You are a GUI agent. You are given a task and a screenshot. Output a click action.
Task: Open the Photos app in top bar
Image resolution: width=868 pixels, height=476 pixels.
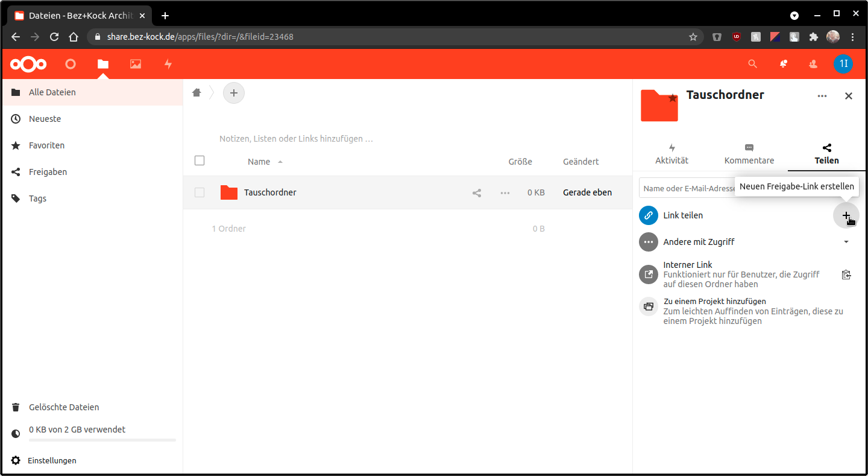136,64
